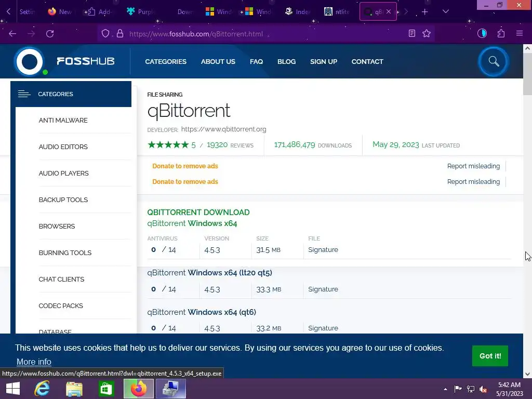Open File Explorer from taskbar
Image resolution: width=532 pixels, height=399 pixels.
pos(74,389)
